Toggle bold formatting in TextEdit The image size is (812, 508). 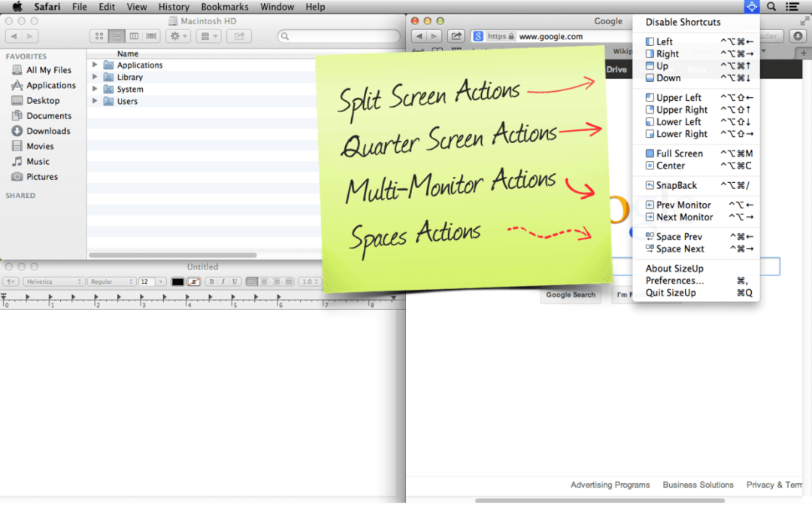(212, 281)
